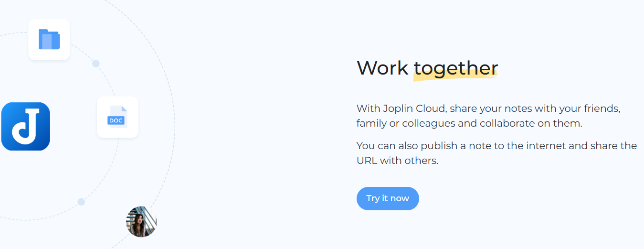Click the small blue dot near folder icon
Image resolution: width=644 pixels, height=249 pixels.
[x=95, y=64]
